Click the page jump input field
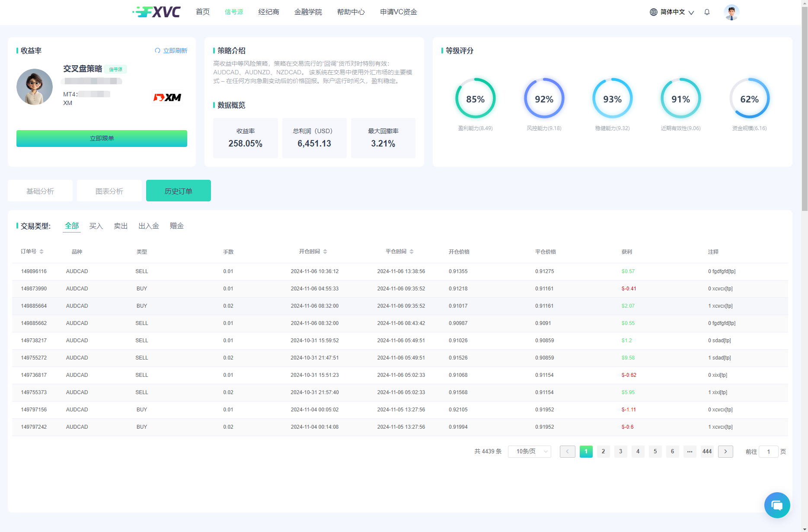The width and height of the screenshot is (808, 532). coord(768,452)
